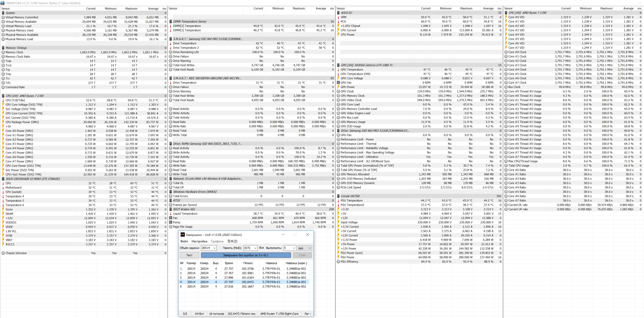Viewport: 644px width, 318px height.
Task: Click CPU (Tctl/Tdie) thermometer icon
Action: pos(3,100)
